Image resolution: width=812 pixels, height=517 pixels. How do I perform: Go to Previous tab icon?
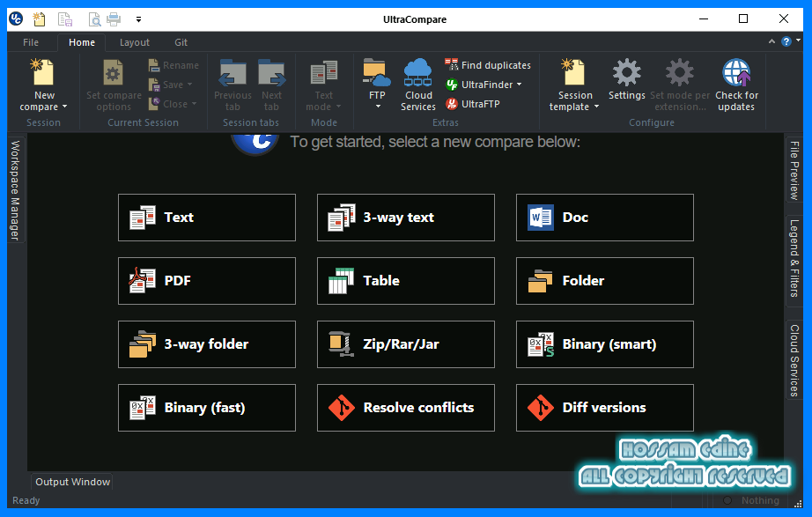(x=233, y=72)
